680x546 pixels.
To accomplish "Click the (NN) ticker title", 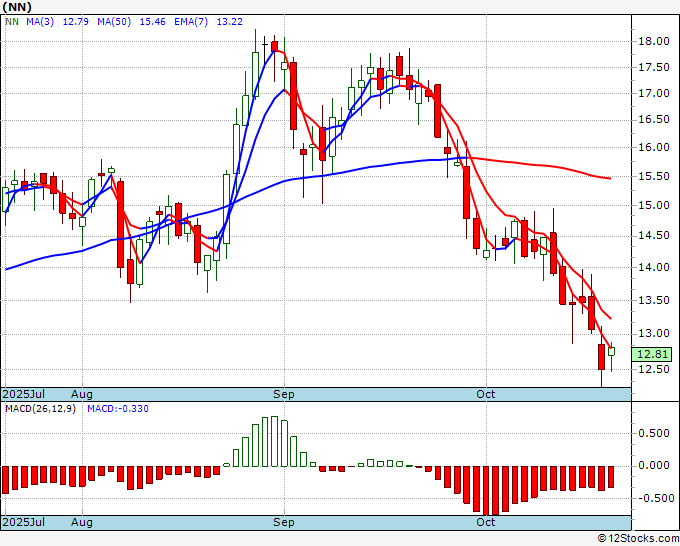I will pyautogui.click(x=17, y=7).
